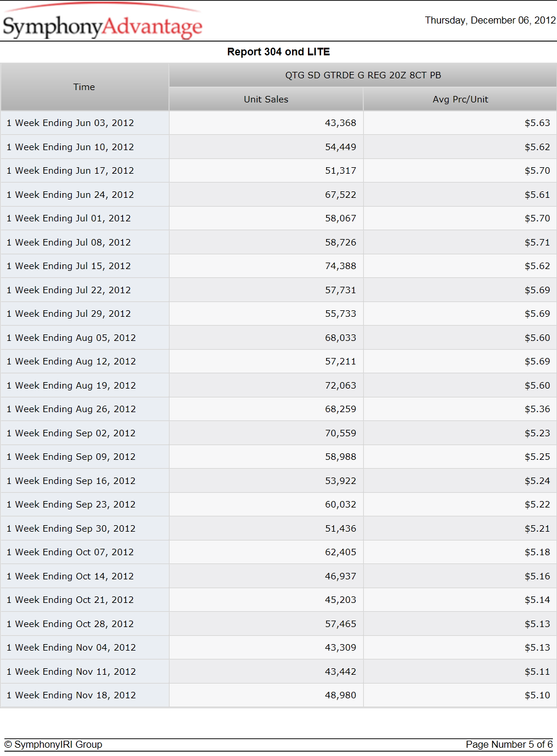This screenshot has width=557, height=756.
Task: Click unit sales value 72,063
Action: [x=341, y=386]
